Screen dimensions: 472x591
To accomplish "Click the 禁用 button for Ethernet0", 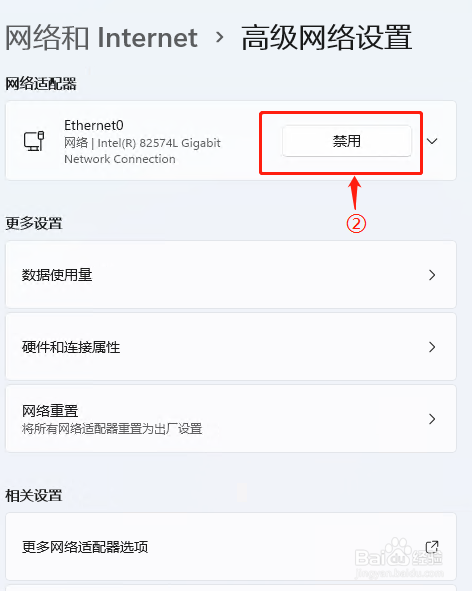I will 346,141.
